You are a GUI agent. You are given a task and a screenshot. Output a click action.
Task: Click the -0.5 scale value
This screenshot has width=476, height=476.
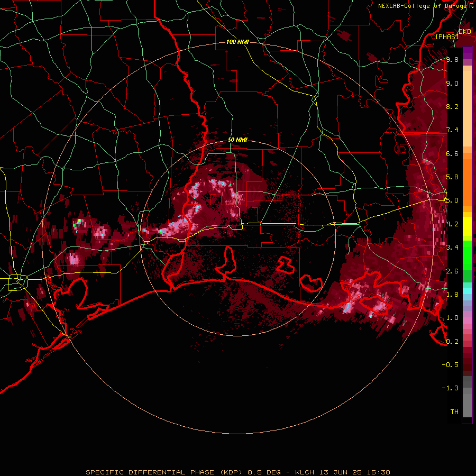point(450,364)
